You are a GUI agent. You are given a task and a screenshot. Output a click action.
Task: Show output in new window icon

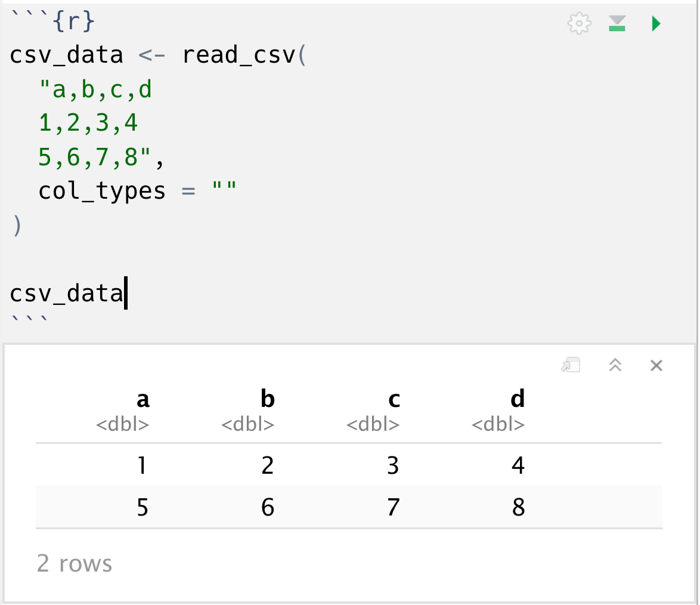point(571,365)
